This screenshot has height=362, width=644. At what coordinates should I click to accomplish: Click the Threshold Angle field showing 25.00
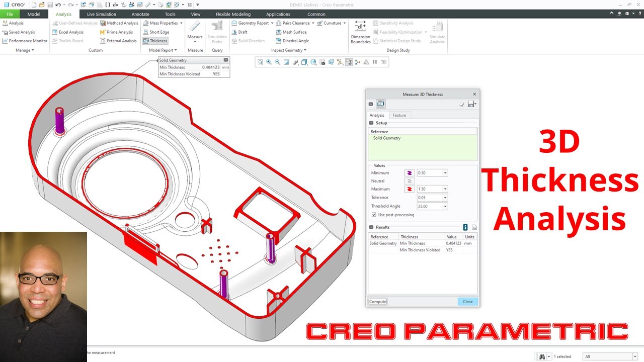(x=430, y=206)
